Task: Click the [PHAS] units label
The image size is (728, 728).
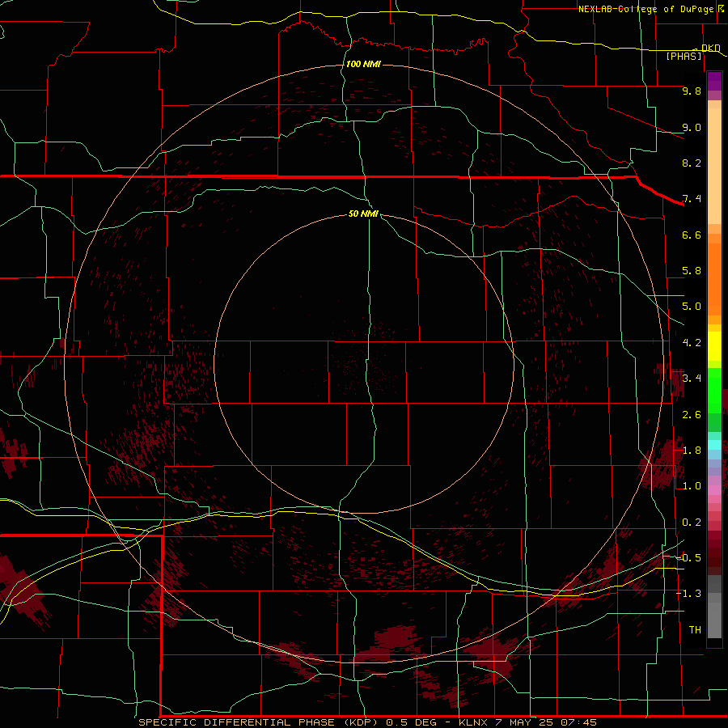Action: [x=684, y=56]
